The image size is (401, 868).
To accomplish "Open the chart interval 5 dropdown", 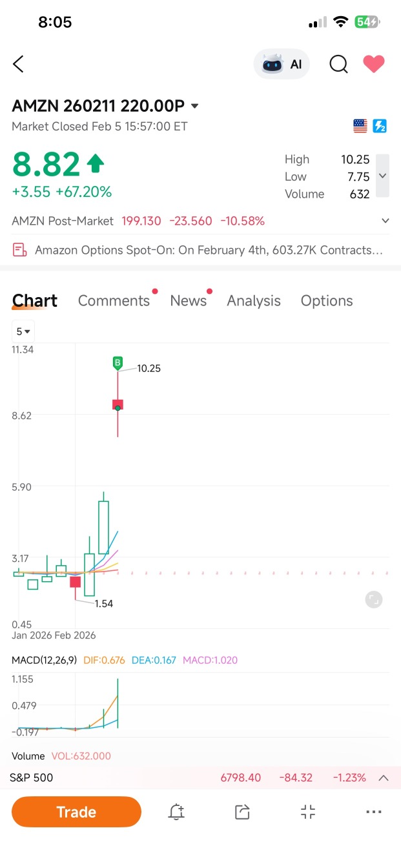I will click(x=23, y=331).
